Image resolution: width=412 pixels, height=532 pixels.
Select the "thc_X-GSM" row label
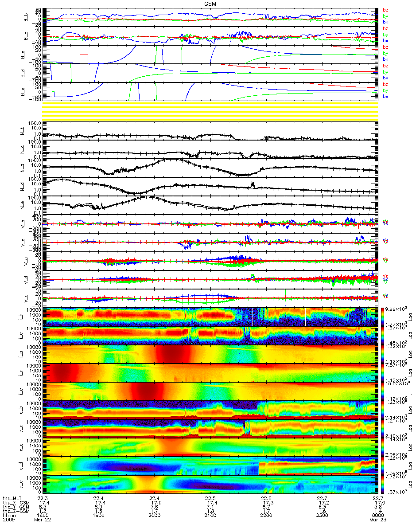tap(16, 504)
